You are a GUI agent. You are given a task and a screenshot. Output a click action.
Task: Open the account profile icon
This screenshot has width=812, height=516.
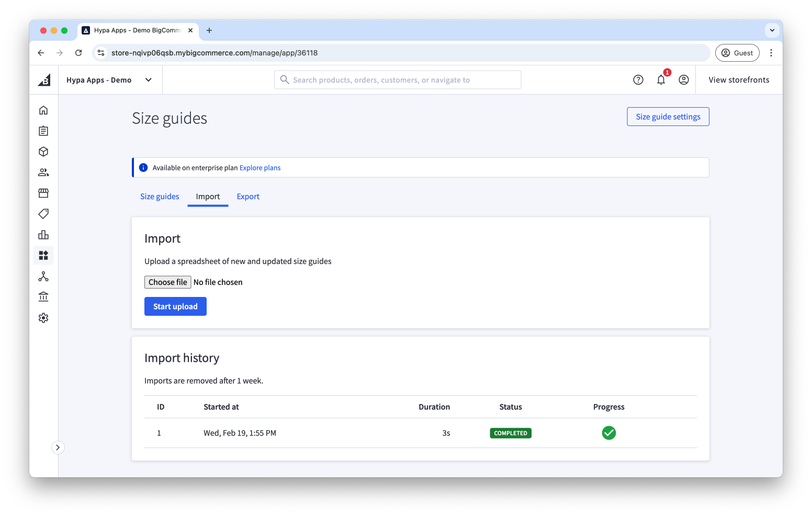(x=684, y=80)
